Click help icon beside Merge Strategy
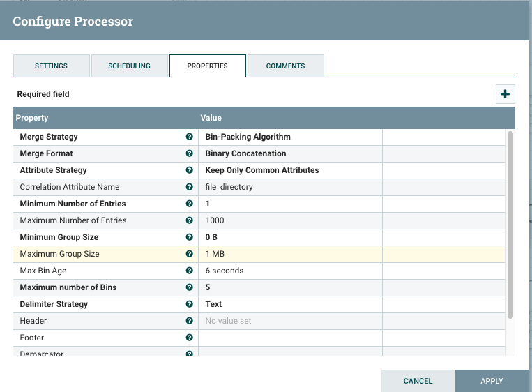 190,137
